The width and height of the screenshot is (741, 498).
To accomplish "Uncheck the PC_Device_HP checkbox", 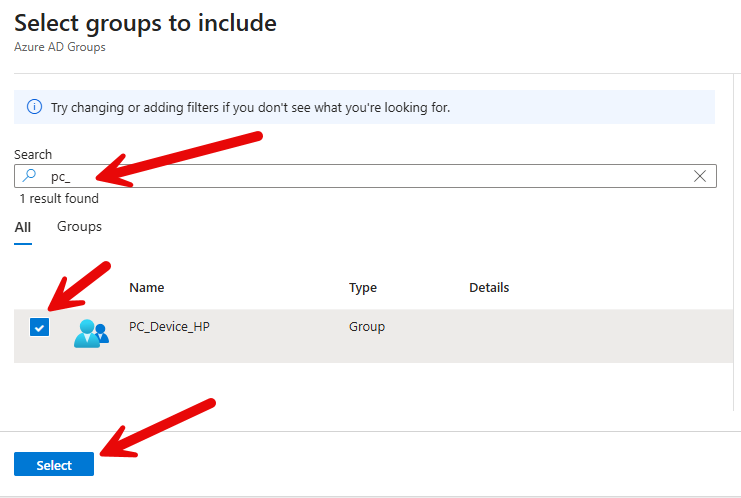I will pyautogui.click(x=39, y=327).
